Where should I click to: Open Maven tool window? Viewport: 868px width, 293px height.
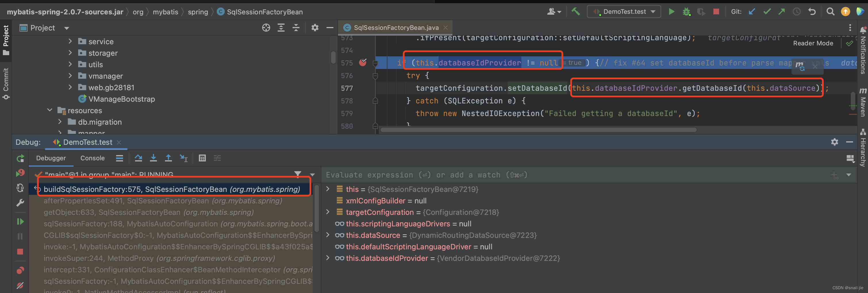[863, 102]
